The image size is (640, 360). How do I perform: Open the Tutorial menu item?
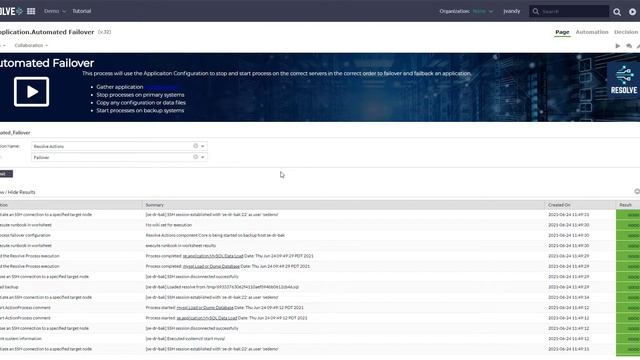[82, 11]
